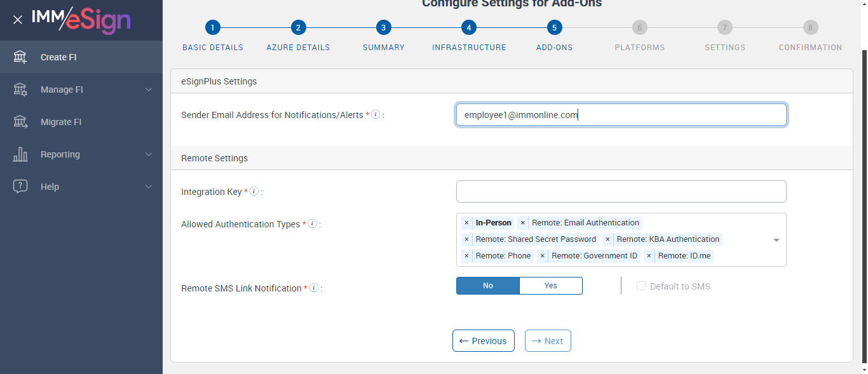Jump to the Infrastructure step
Viewport: 868px width, 374px height.
point(468,28)
